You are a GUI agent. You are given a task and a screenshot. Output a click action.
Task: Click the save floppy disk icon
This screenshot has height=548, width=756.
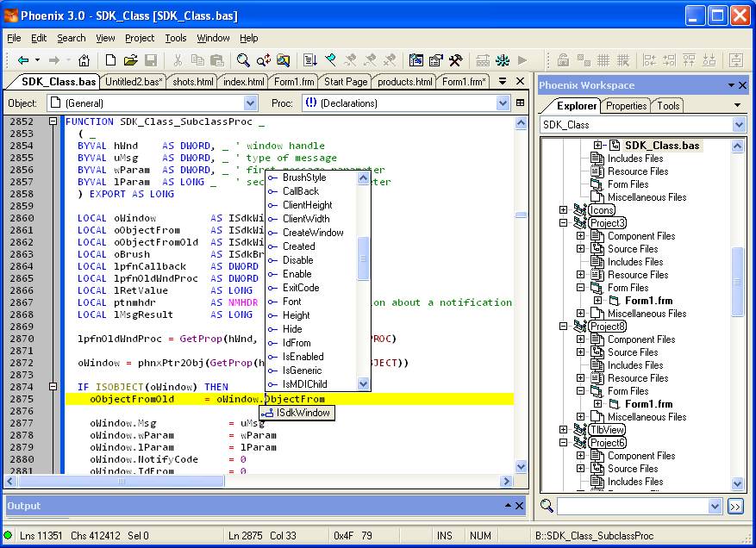pyautogui.click(x=151, y=60)
